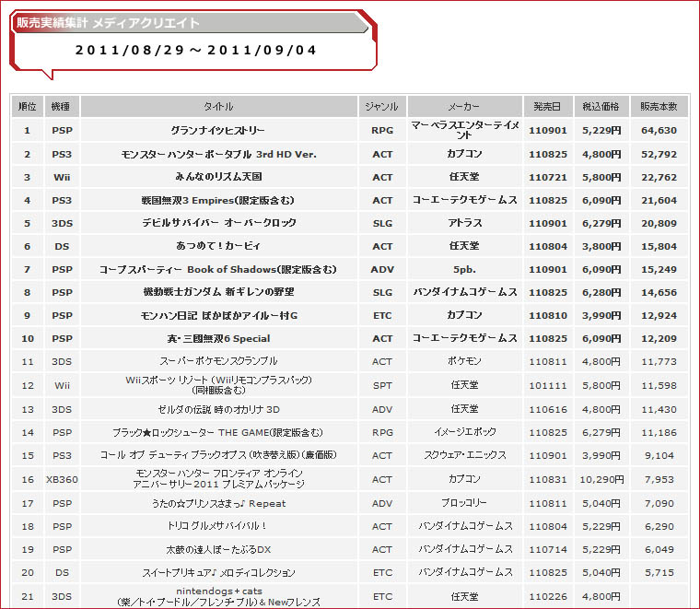Screen dimensions: 700x609
Task: Select title あつめて!カービィ
Action: 218,246
